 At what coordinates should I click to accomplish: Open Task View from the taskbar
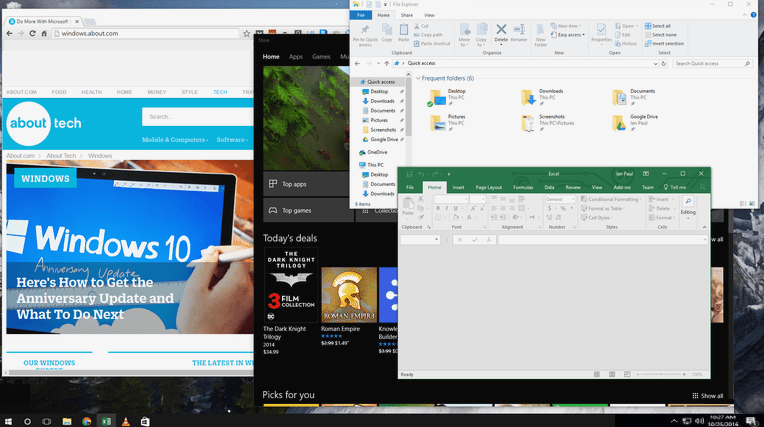[47, 421]
